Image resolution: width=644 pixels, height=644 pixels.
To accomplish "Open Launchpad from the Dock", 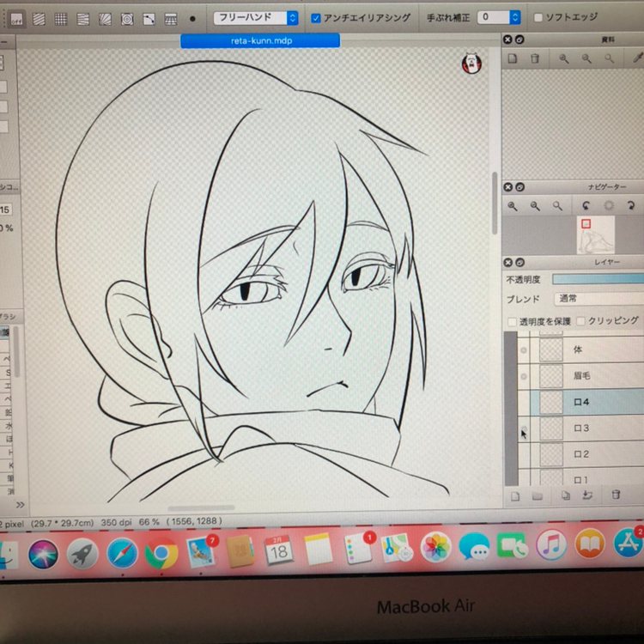I will coord(82,555).
